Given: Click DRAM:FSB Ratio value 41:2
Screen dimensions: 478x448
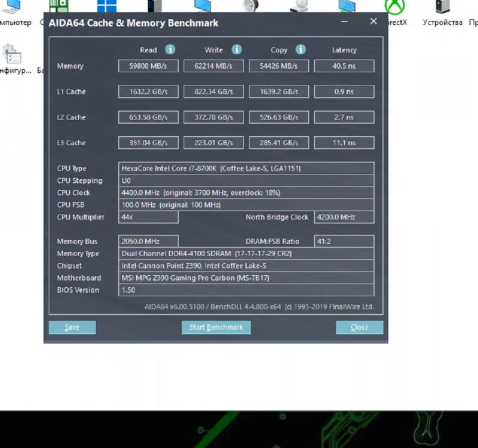Looking at the screenshot, I should [x=344, y=241].
